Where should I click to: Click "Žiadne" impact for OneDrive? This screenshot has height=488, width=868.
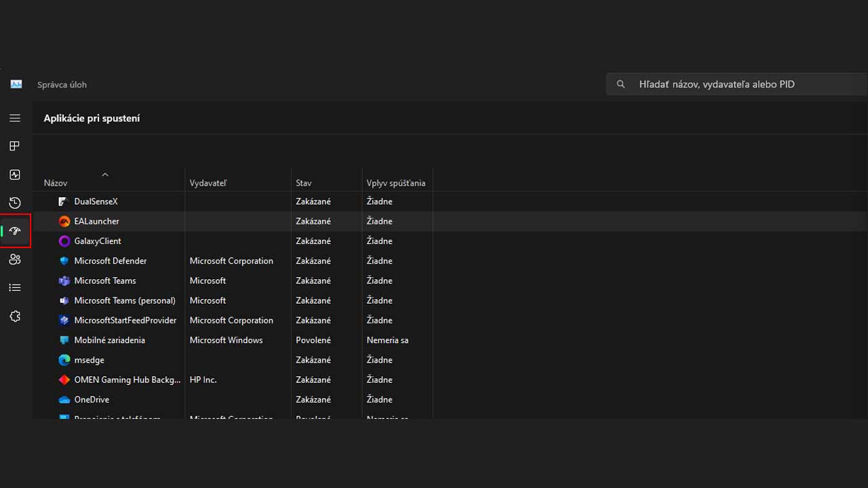tap(380, 400)
